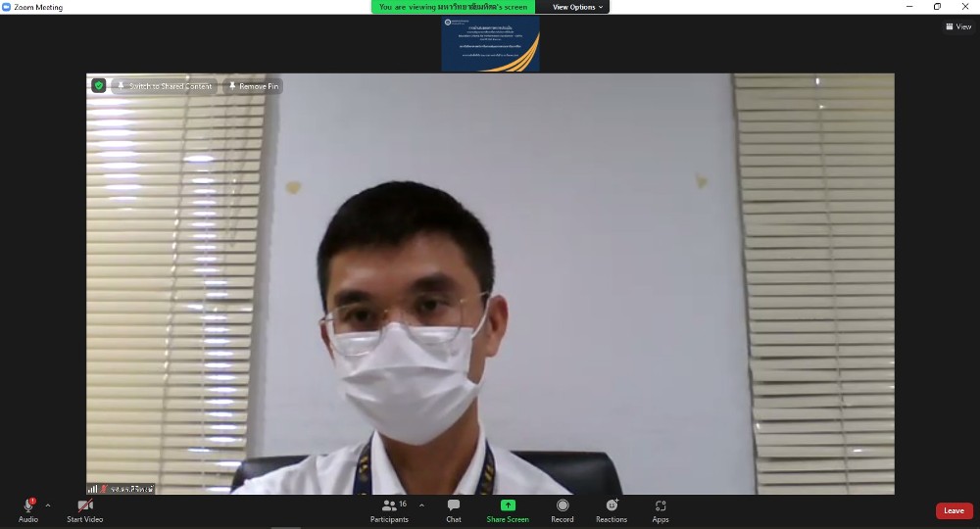The image size is (980, 529).
Task: Expand the arrow beside Participants
Action: coord(421,505)
